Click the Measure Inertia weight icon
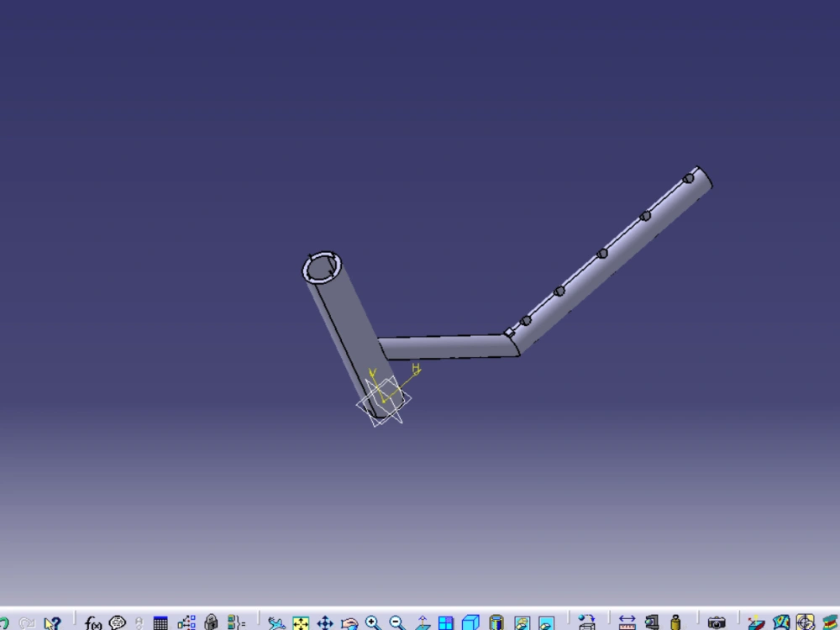Image resolution: width=840 pixels, height=630 pixels. click(x=675, y=622)
